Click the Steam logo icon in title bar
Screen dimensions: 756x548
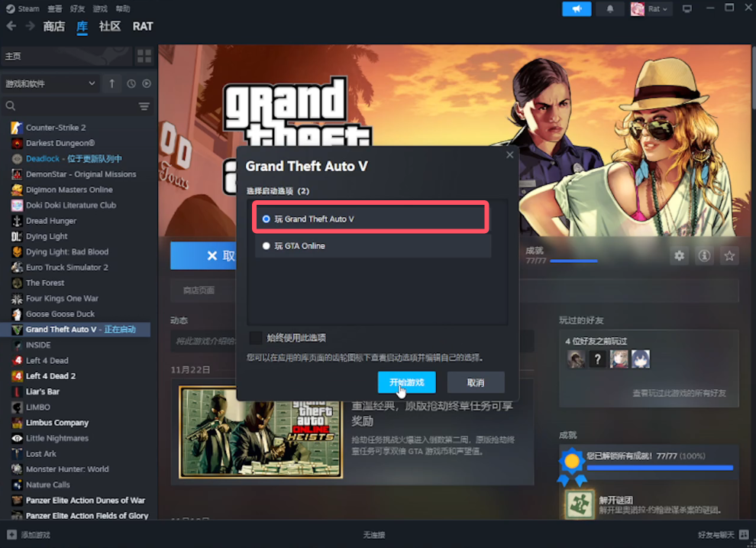(x=10, y=8)
